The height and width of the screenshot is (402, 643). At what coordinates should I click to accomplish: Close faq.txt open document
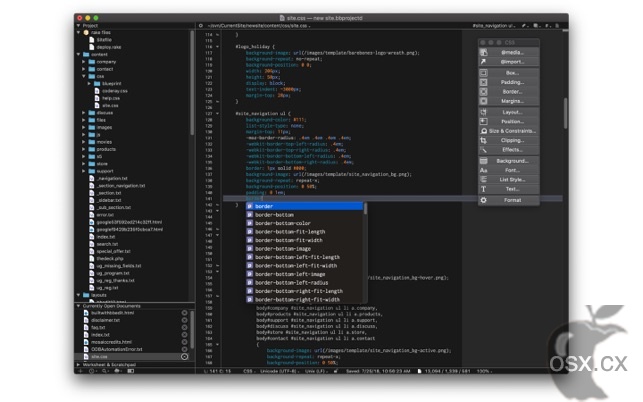click(185, 328)
